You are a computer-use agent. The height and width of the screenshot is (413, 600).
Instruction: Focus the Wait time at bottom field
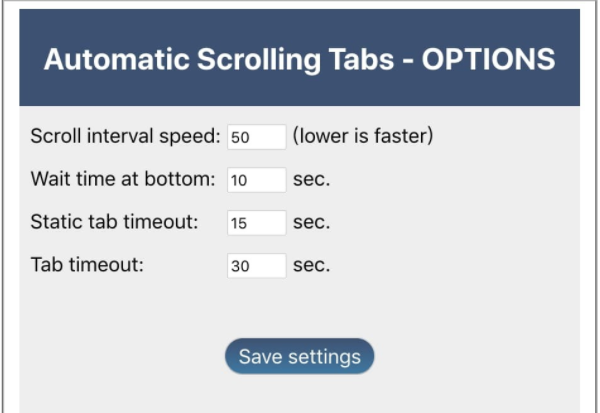coord(256,180)
